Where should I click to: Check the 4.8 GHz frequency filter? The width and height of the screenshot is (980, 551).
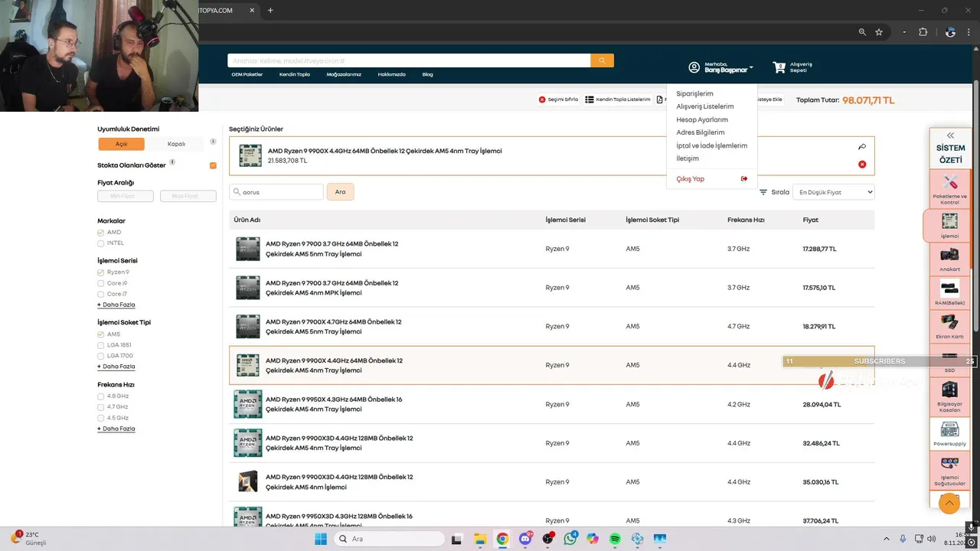(101, 396)
